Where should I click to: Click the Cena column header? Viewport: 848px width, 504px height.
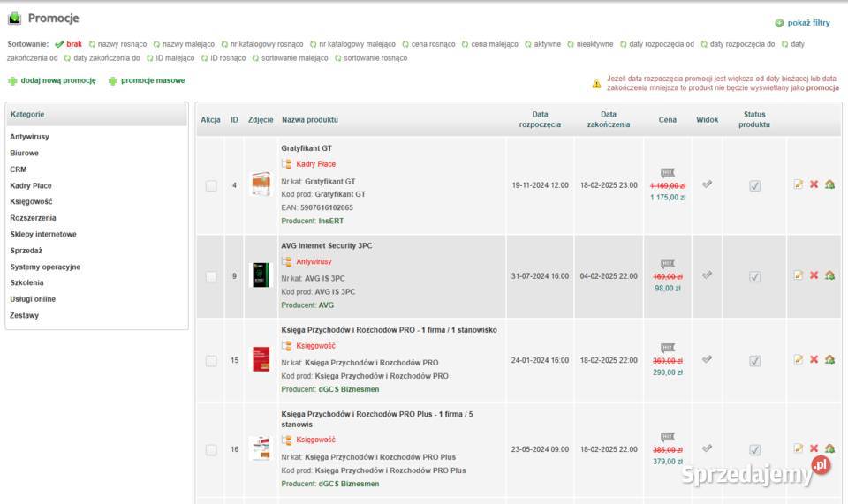668,120
